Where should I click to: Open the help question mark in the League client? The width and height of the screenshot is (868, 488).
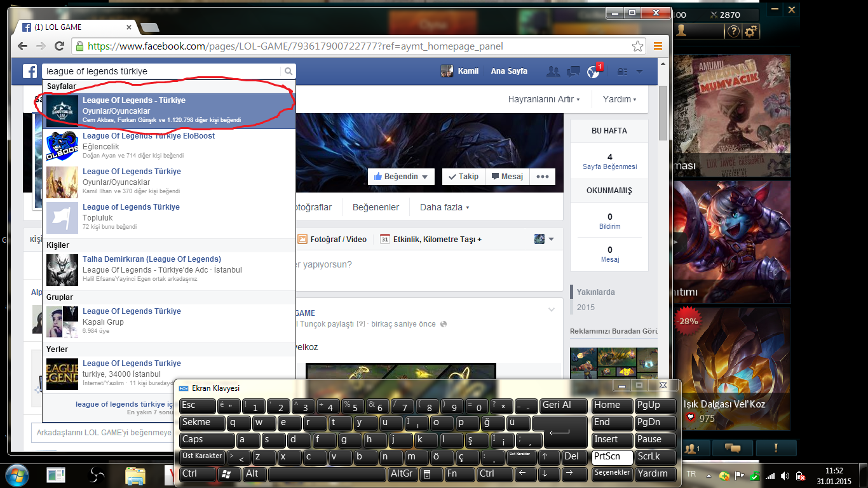[733, 30]
